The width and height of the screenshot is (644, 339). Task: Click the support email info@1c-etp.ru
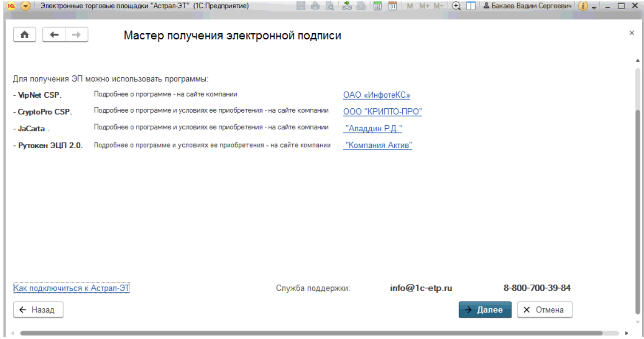click(421, 288)
